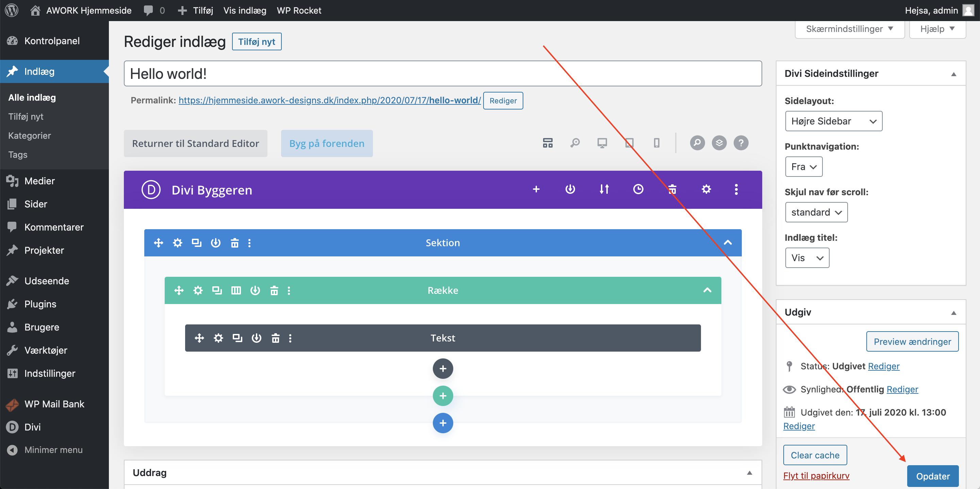The height and width of the screenshot is (489, 980).
Task: Save Række to library power icon
Action: (255, 290)
